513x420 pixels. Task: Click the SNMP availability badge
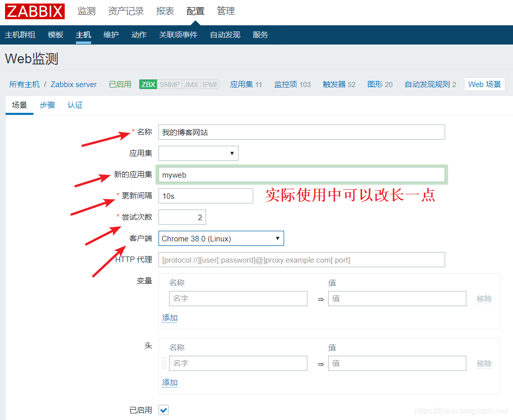[x=169, y=85]
